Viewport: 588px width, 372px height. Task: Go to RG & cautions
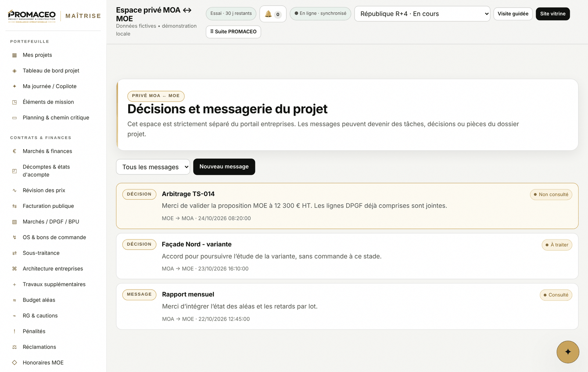(53, 316)
